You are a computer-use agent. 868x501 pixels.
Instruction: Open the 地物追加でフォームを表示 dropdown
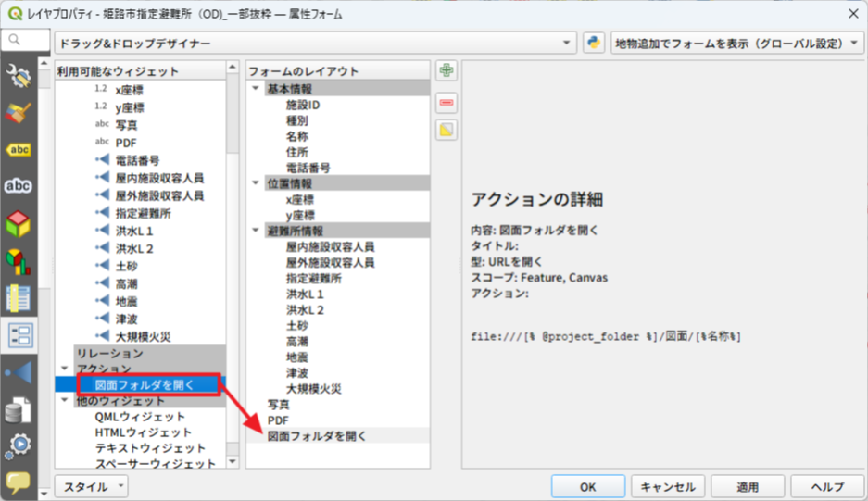pos(736,44)
